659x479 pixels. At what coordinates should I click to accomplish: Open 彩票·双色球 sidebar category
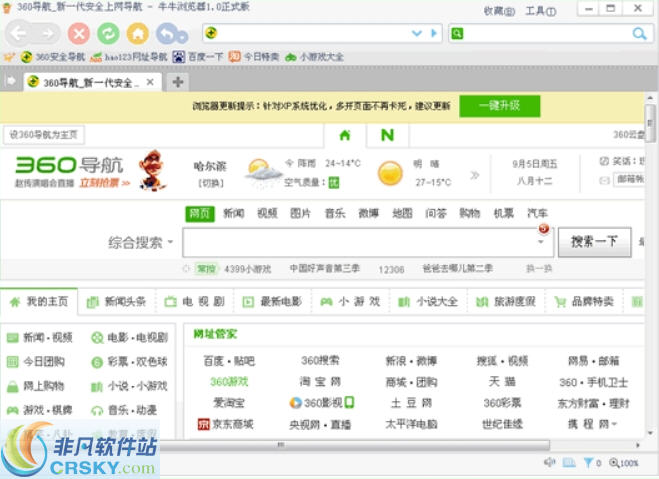coord(129,362)
